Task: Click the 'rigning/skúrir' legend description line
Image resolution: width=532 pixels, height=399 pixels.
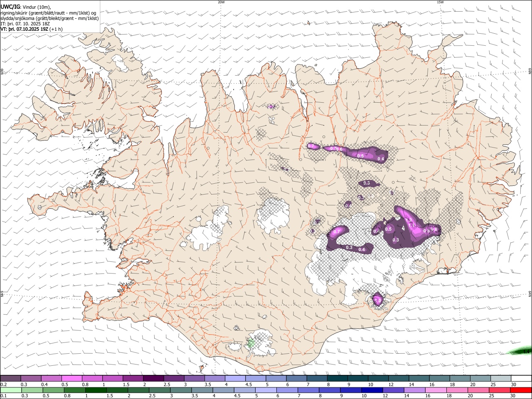Action: point(48,13)
